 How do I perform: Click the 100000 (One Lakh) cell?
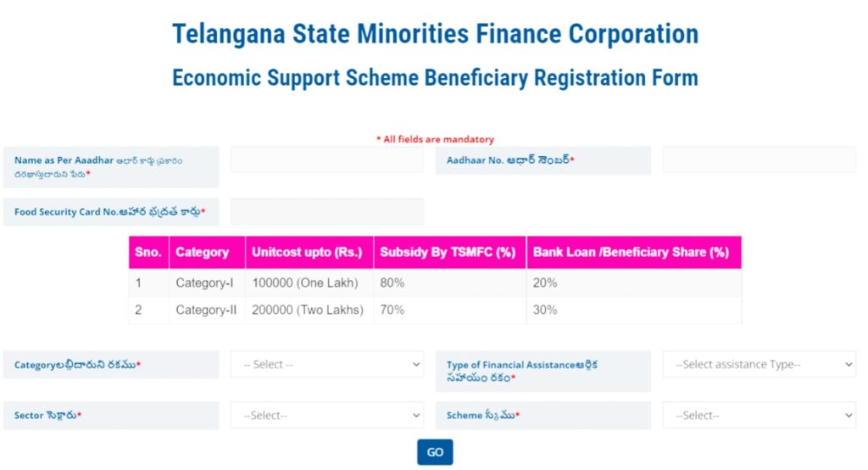click(305, 283)
